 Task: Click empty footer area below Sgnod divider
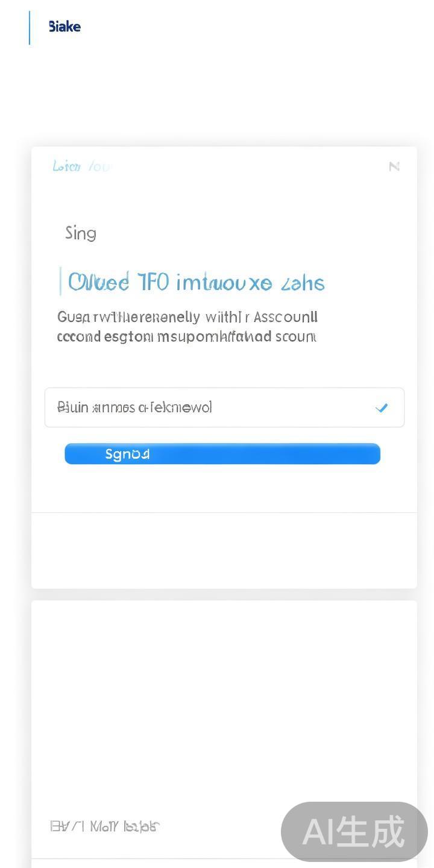224,550
